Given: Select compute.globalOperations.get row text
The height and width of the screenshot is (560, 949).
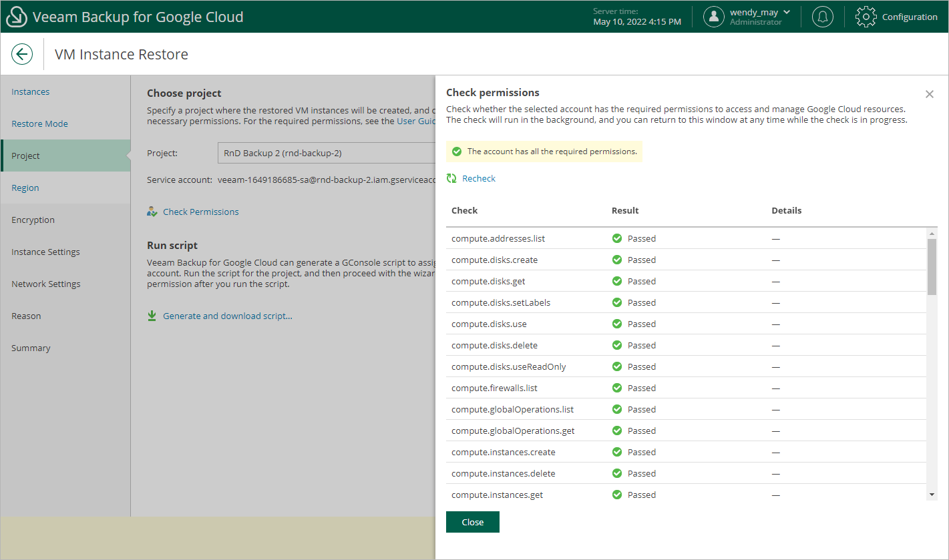Looking at the screenshot, I should point(513,431).
